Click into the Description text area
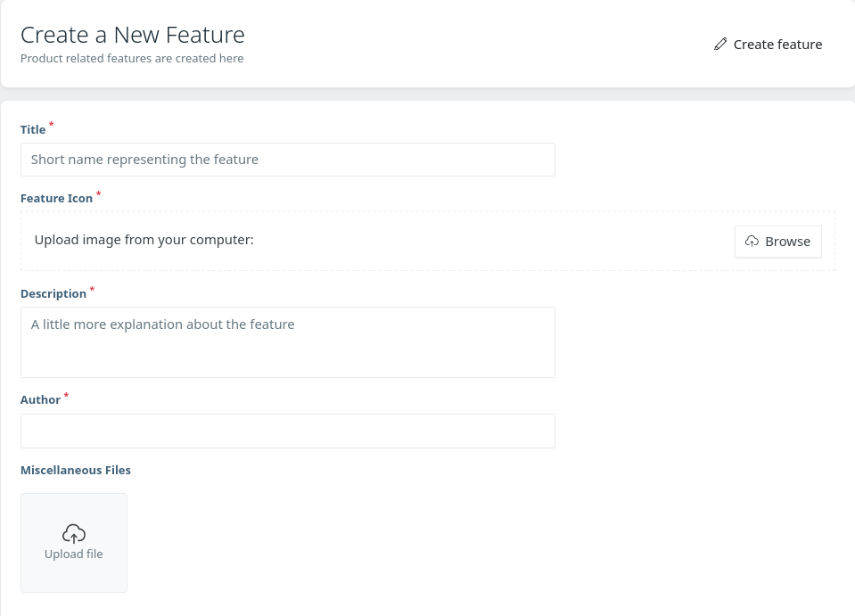Image resolution: width=855 pixels, height=616 pixels. (288, 342)
